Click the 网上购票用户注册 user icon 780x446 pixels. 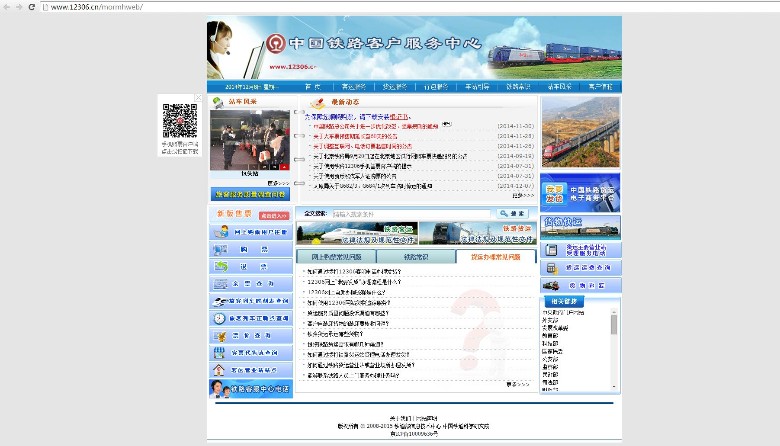tap(220, 232)
